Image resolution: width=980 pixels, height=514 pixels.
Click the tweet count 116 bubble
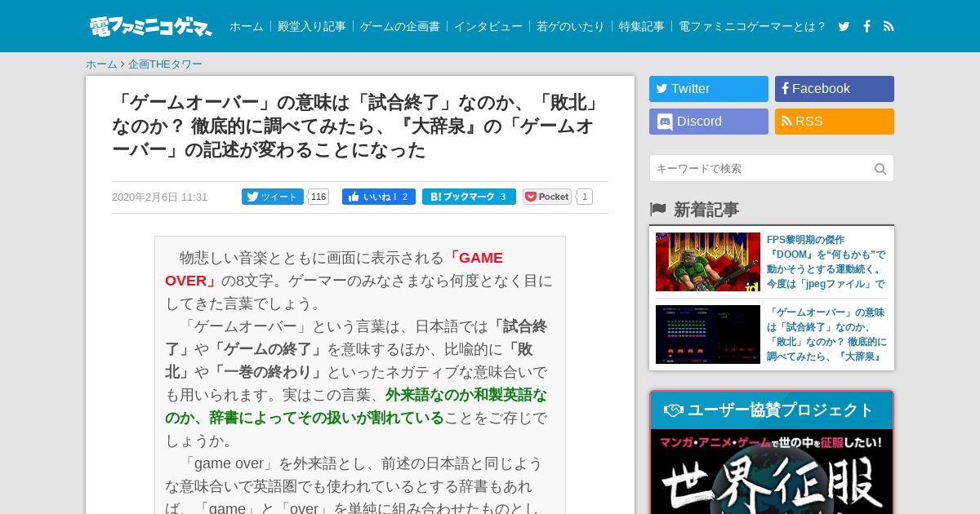[318, 197]
